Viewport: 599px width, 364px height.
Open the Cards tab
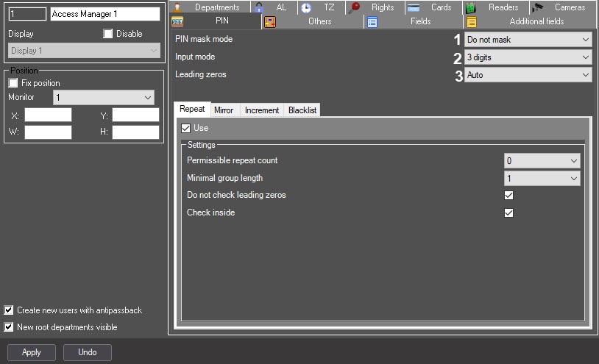point(433,7)
